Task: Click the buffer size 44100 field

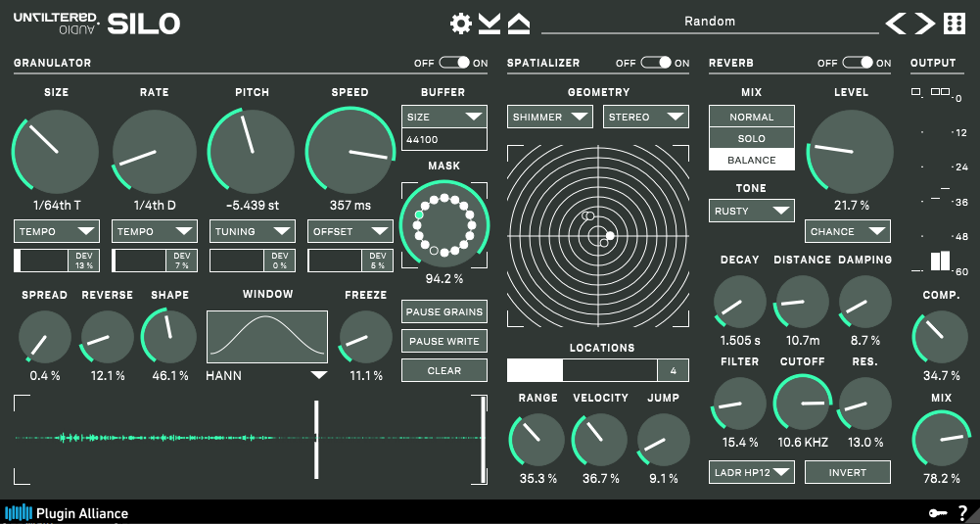Action: click(444, 139)
